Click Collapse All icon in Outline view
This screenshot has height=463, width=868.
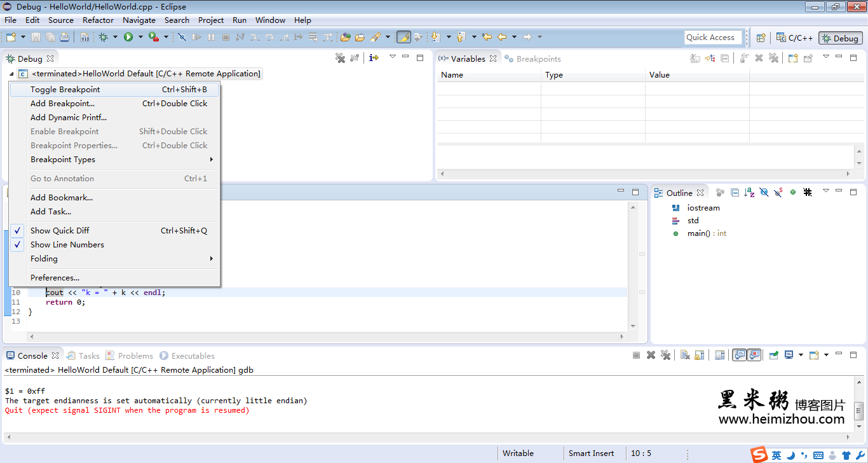tap(735, 193)
